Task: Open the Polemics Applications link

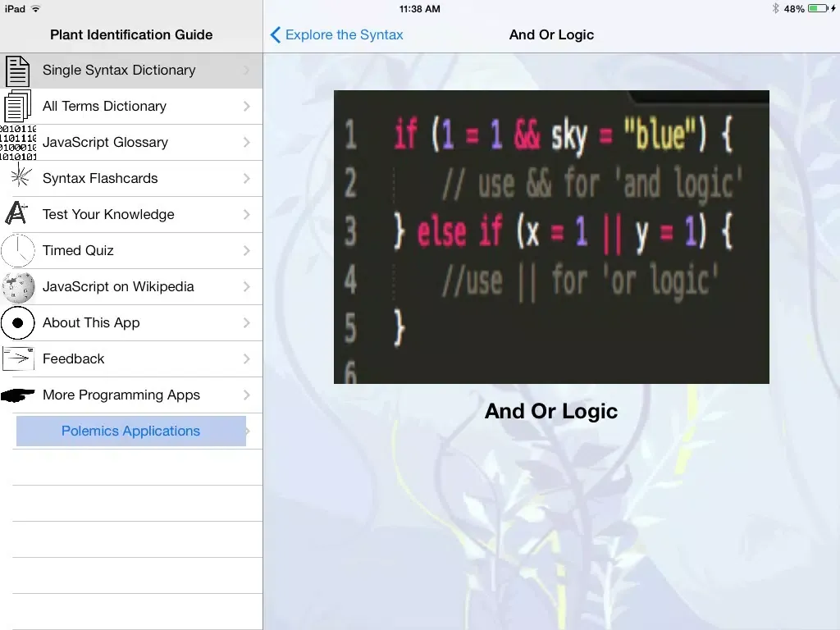Action: tap(130, 431)
